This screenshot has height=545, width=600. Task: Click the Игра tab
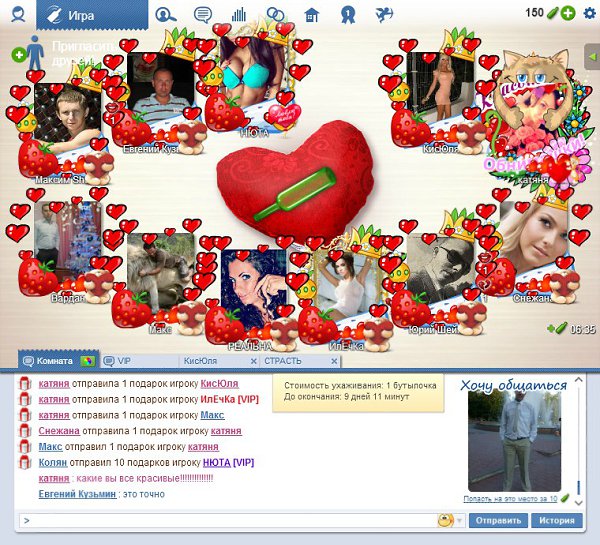click(92, 14)
